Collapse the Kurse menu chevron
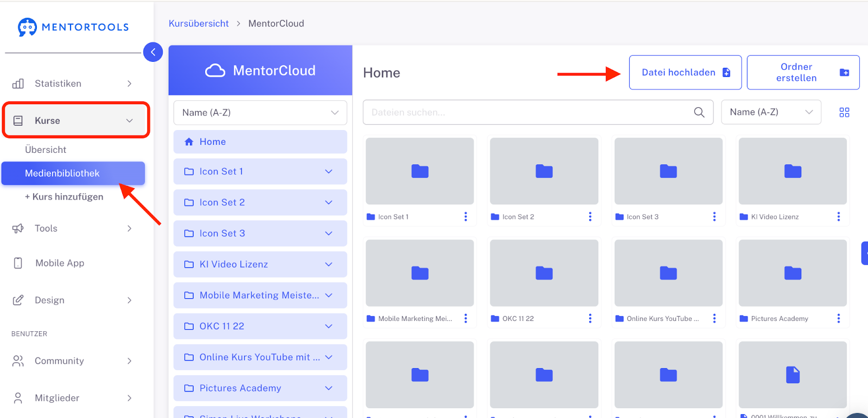The width and height of the screenshot is (868, 418). pos(129,120)
